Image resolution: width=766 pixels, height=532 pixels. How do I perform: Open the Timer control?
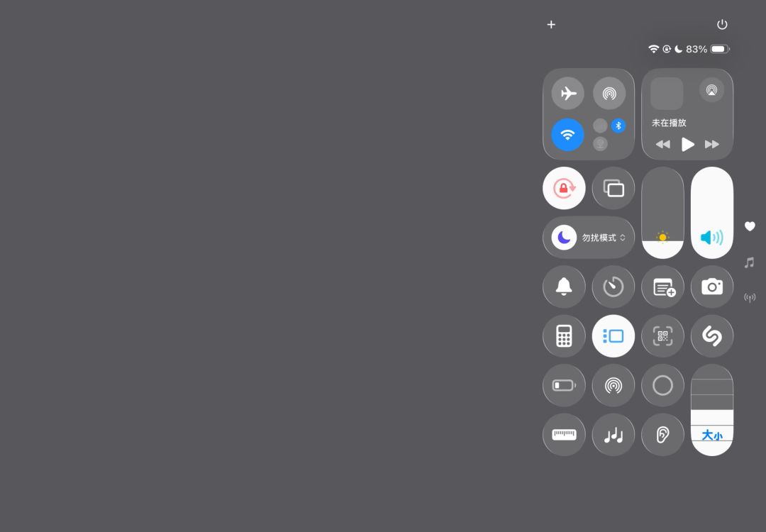click(613, 287)
